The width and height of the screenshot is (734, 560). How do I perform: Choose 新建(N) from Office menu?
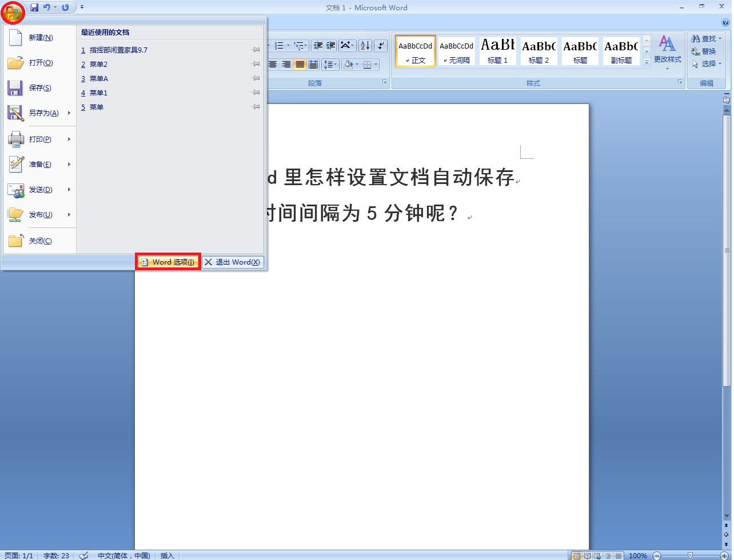point(39,37)
